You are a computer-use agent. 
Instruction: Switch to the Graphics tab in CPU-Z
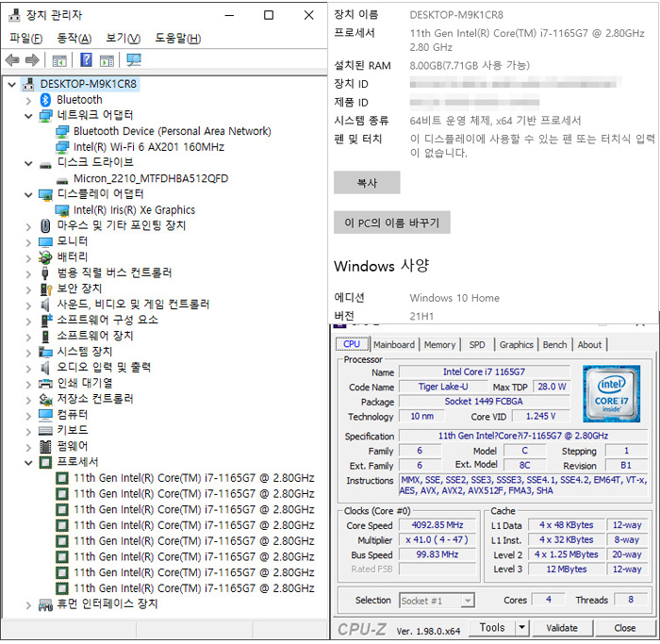(517, 345)
